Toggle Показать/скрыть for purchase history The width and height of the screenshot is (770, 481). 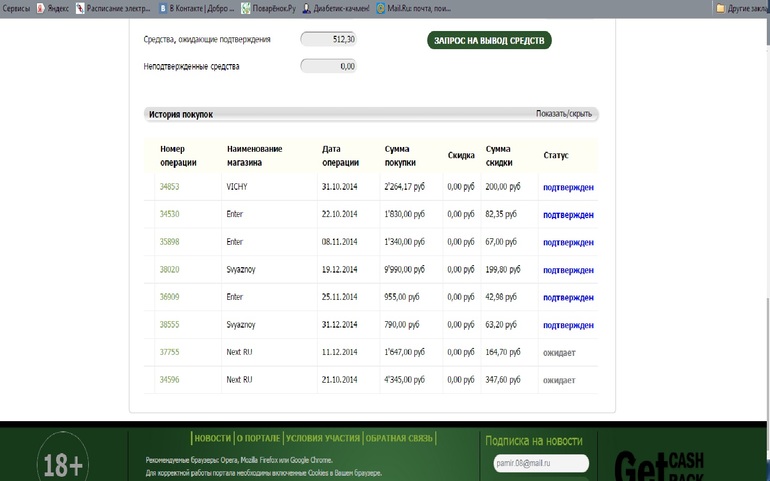coord(563,114)
